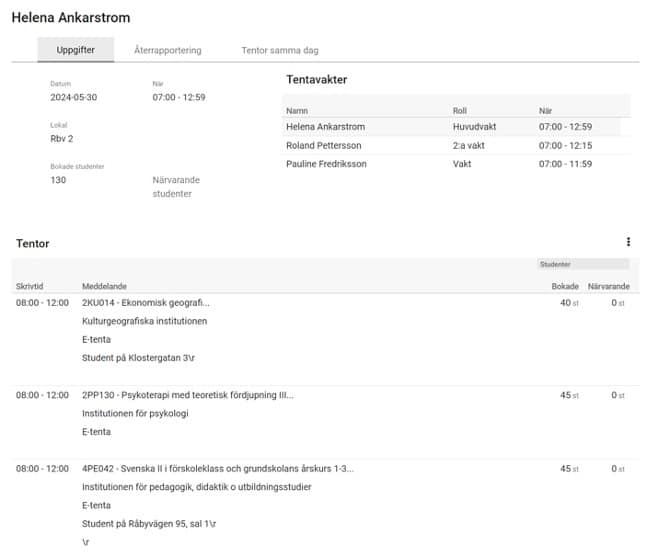Open the Återrapportering tab
Screen dimensions: 648x558
168,50
